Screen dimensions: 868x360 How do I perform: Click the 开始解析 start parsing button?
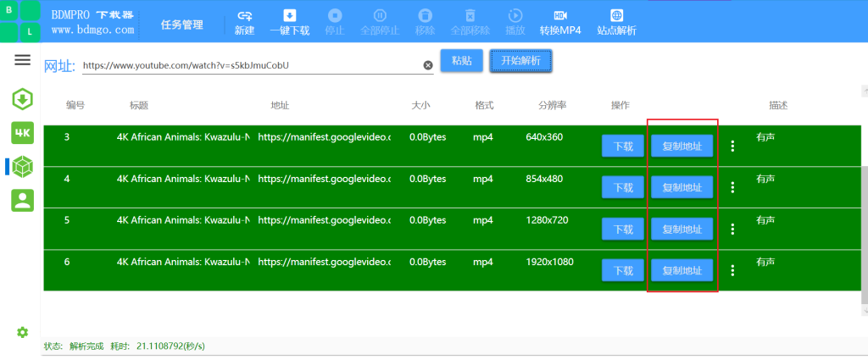[x=521, y=61]
